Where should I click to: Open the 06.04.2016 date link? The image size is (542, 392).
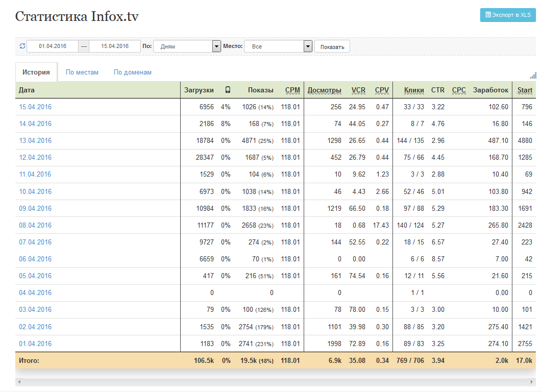point(35,259)
